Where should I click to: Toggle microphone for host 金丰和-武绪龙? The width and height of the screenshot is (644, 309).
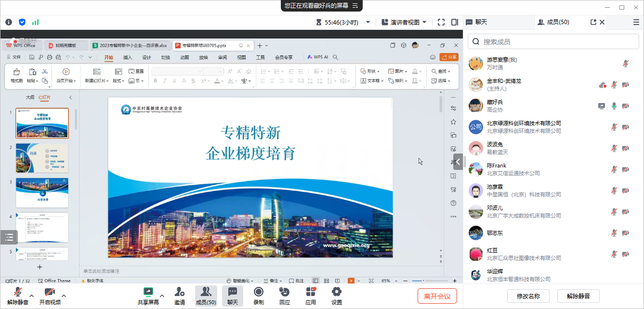point(614,85)
